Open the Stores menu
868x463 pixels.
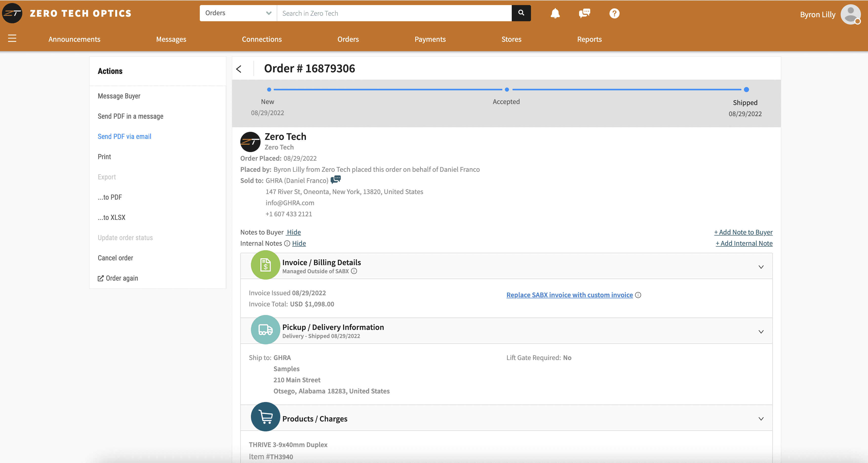511,39
